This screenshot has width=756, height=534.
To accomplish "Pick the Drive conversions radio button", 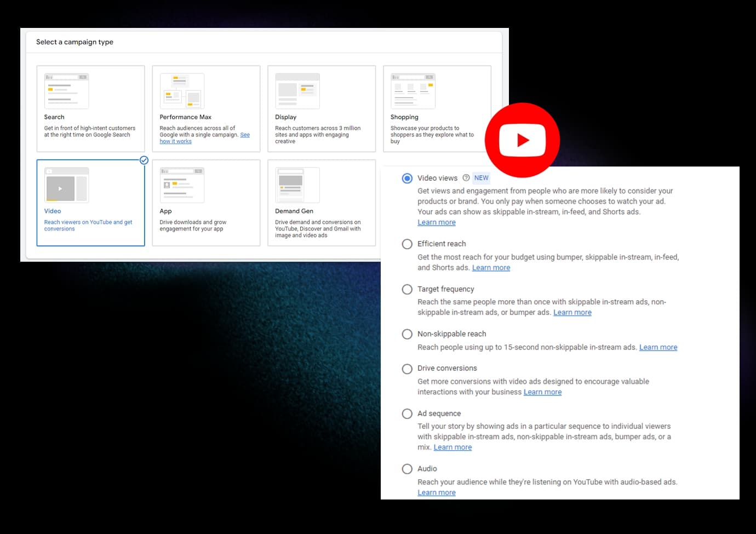I will pyautogui.click(x=407, y=369).
